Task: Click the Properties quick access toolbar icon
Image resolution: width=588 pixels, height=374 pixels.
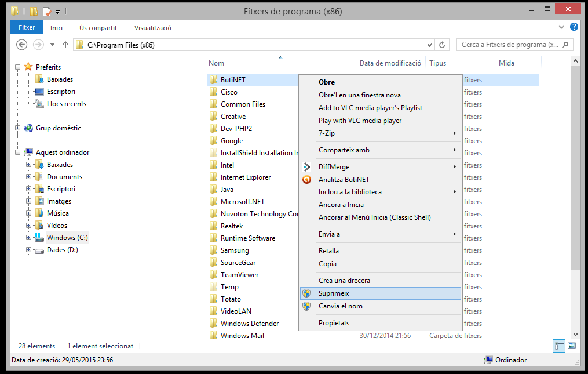Action: tap(47, 11)
